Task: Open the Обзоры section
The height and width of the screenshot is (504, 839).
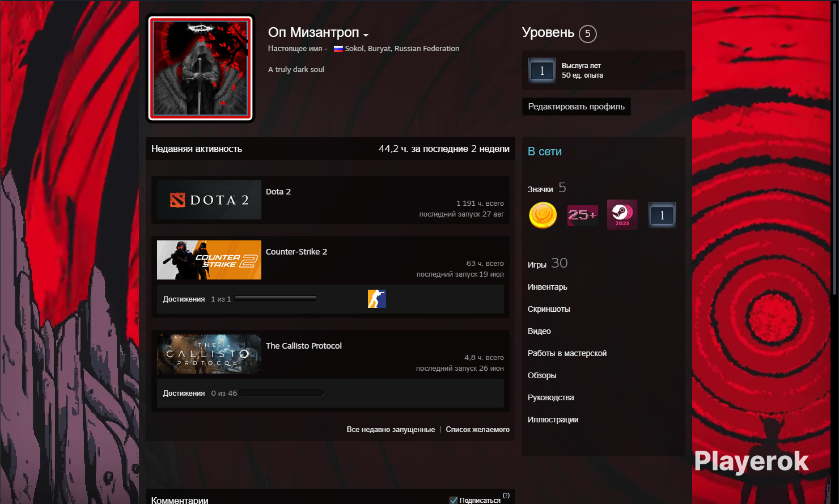Action: coord(542,375)
